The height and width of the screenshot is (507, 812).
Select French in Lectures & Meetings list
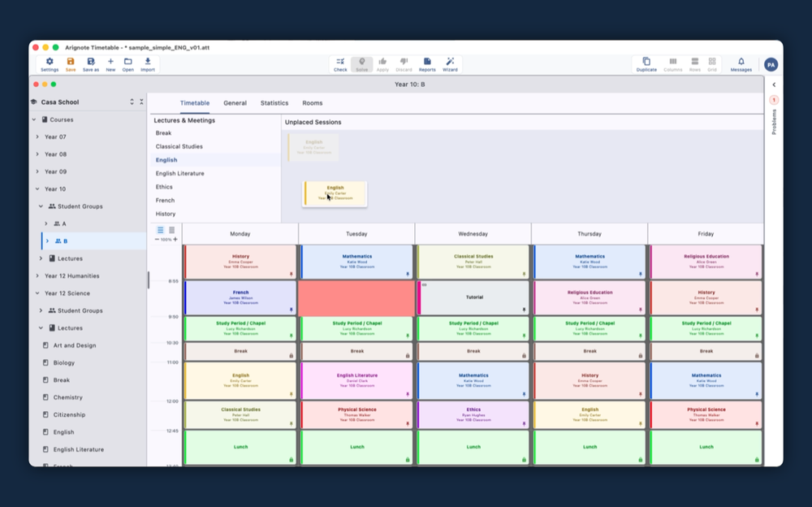215,201
